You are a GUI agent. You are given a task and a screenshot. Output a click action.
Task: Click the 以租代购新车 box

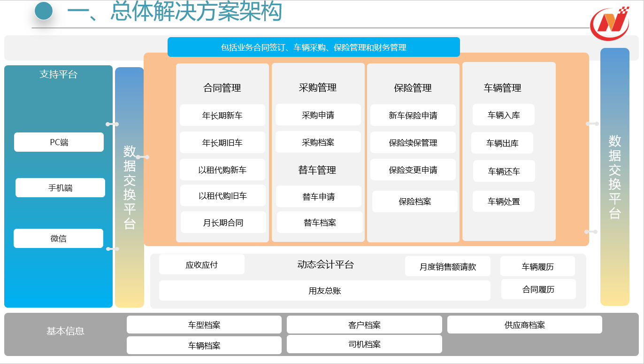coord(222,170)
